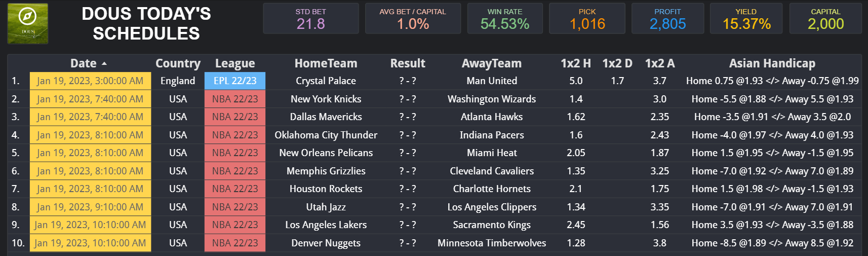
Task: Select the Crystal Palace home team cell
Action: 326,81
